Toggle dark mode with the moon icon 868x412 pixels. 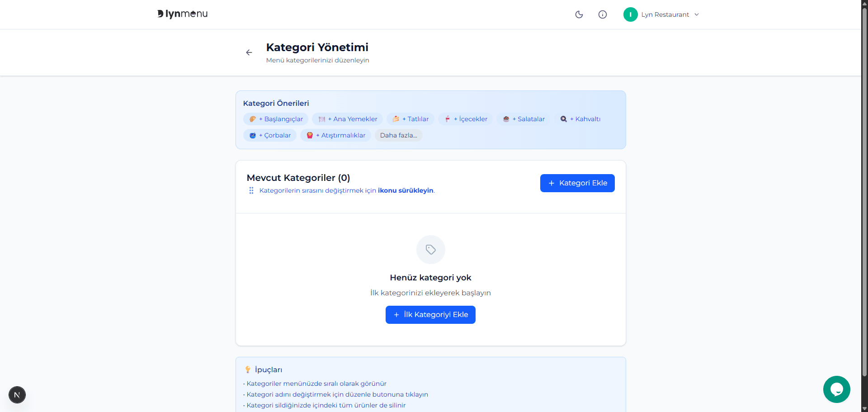pos(579,14)
